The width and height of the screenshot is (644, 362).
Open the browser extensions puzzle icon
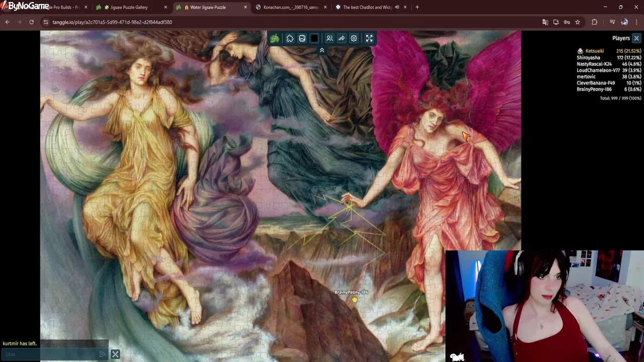pos(595,22)
